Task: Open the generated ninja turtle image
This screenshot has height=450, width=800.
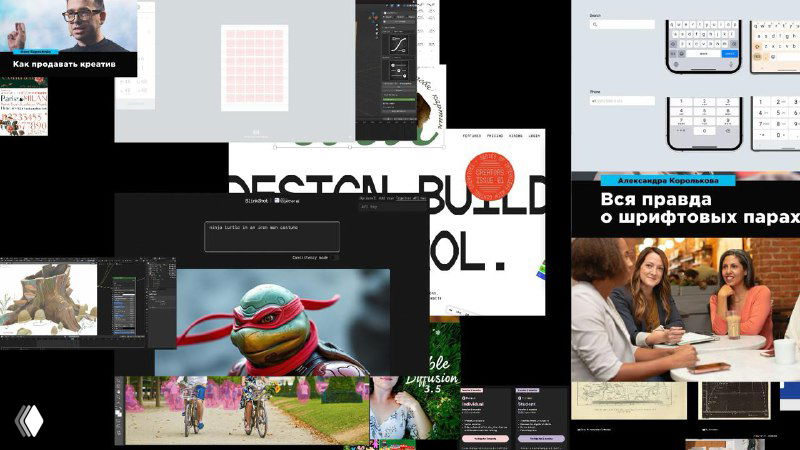Action: pos(272,320)
